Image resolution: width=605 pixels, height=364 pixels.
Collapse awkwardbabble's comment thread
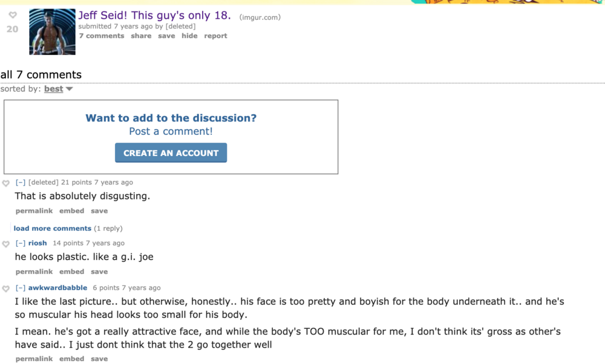(x=21, y=288)
